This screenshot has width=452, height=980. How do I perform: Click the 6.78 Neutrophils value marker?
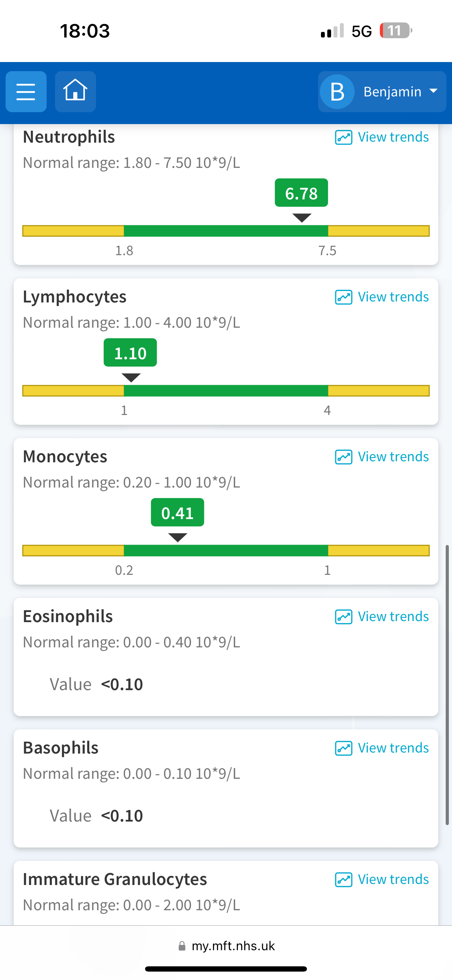pyautogui.click(x=301, y=193)
